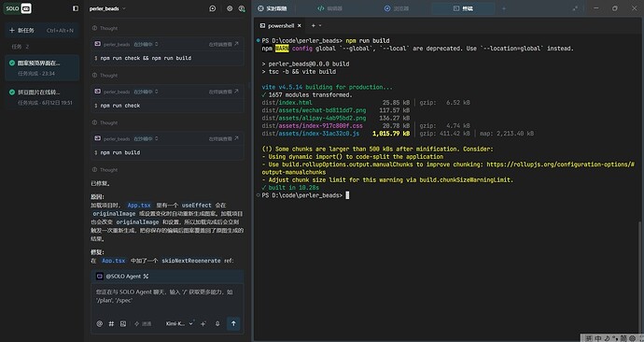Click the @ mention icon

click(x=99, y=324)
